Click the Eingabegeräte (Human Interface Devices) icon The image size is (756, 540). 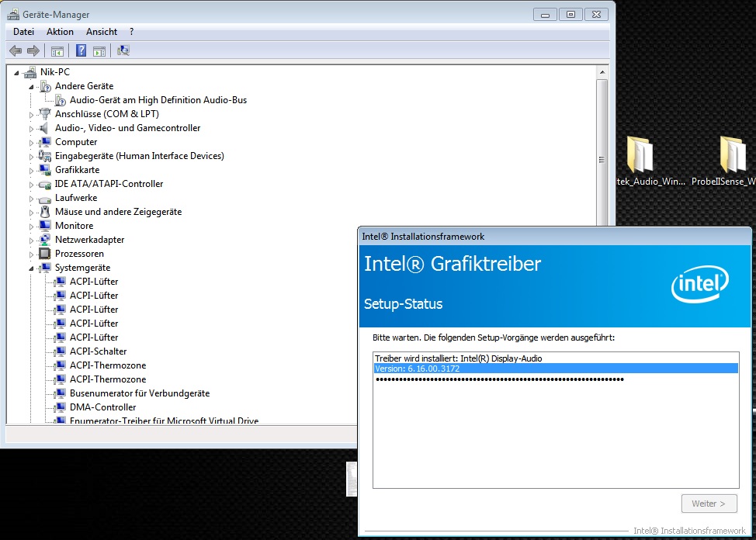[45, 156]
